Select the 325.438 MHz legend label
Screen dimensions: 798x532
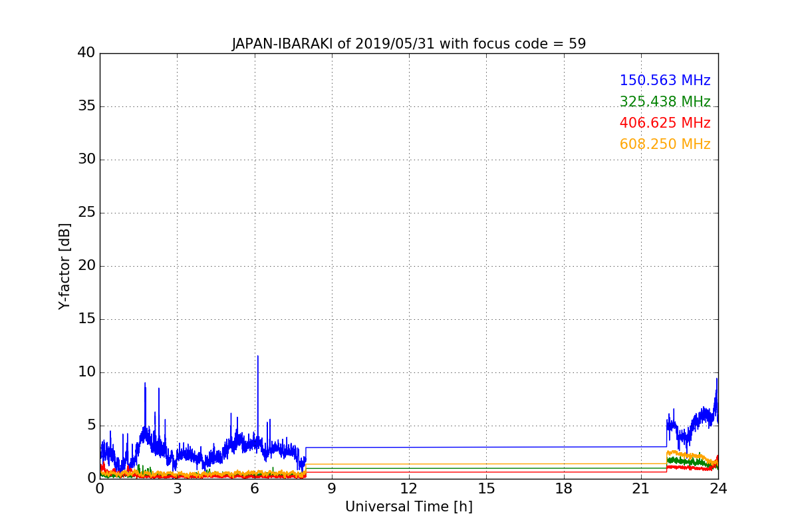(x=665, y=102)
